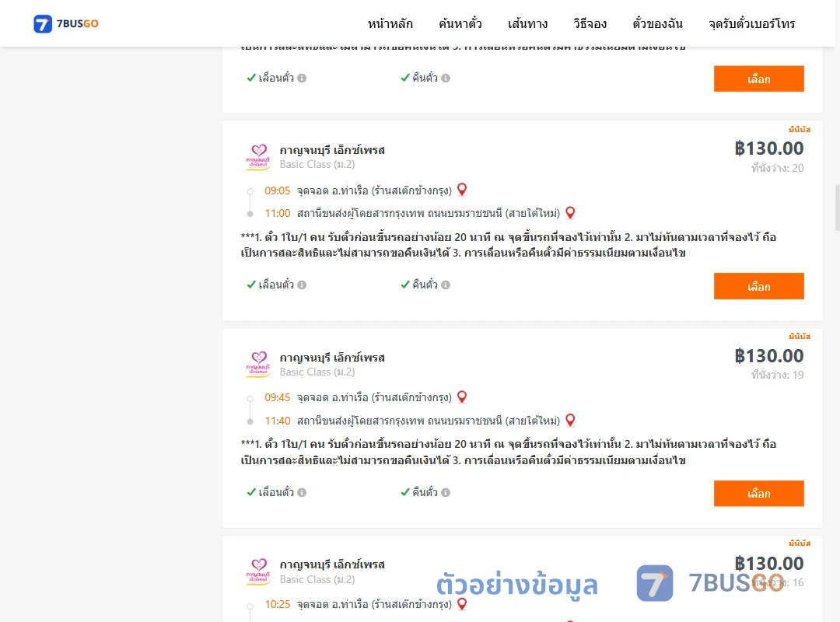
Task: Click operator logo in the 09:45 trip card
Action: pyautogui.click(x=258, y=365)
